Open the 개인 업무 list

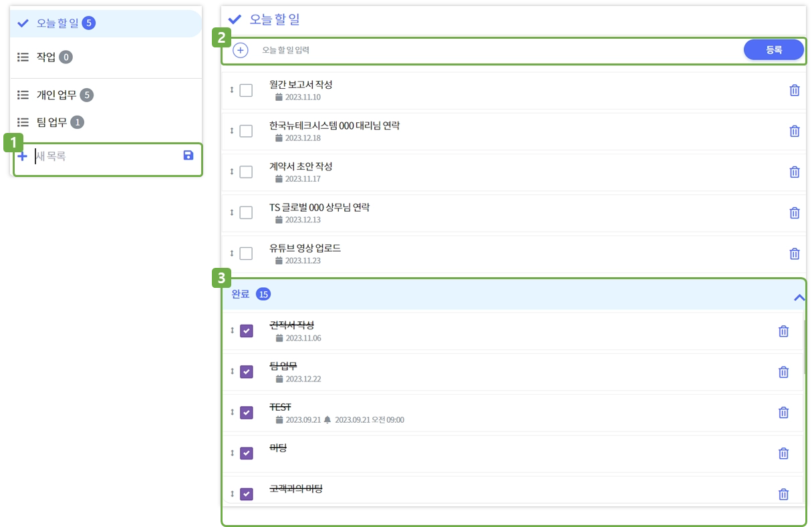click(106, 96)
